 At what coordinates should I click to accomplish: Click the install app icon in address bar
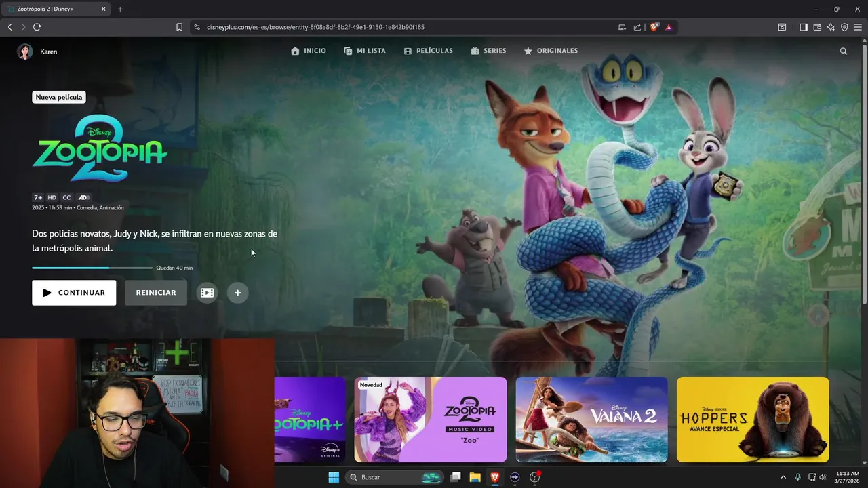[x=622, y=27]
